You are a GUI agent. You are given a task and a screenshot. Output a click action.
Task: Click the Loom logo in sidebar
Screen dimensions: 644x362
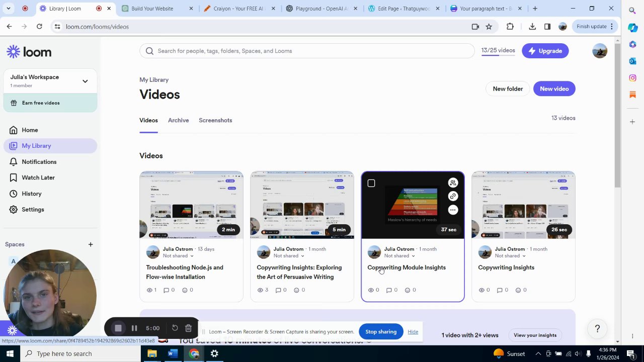(x=29, y=52)
